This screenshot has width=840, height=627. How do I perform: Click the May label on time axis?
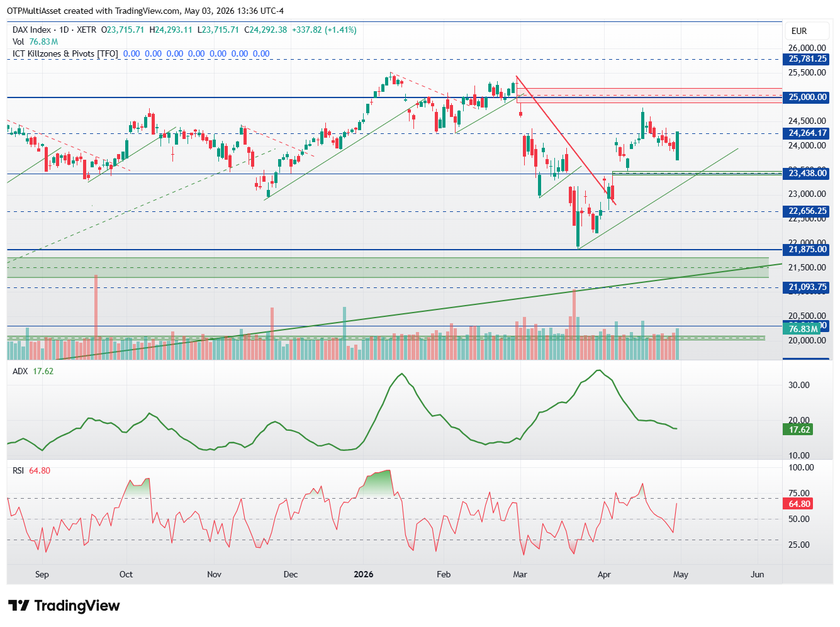coord(681,574)
